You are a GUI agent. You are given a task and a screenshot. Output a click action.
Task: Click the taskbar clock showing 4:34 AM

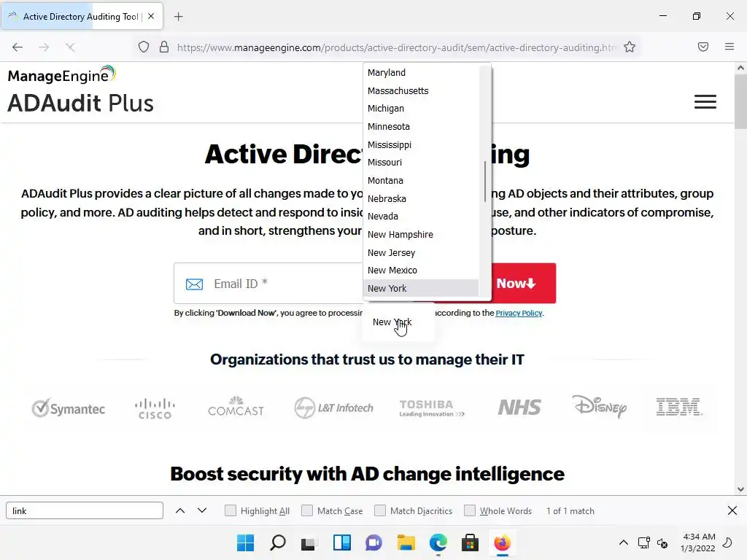(698, 542)
